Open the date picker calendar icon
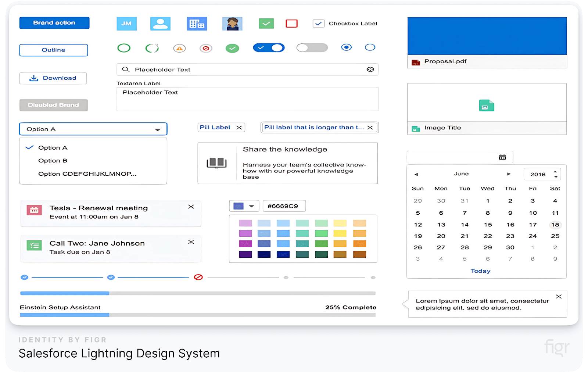Viewport: 588px width, 372px height. (x=502, y=157)
